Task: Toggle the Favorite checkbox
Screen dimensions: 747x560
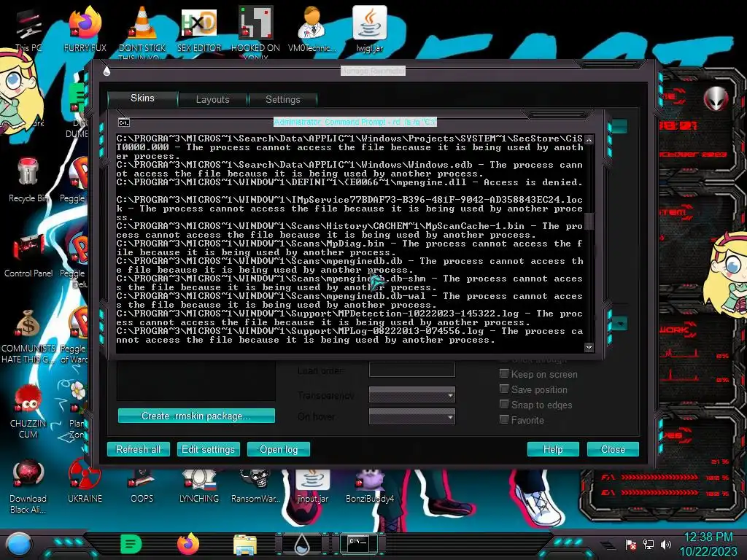Action: click(x=504, y=419)
